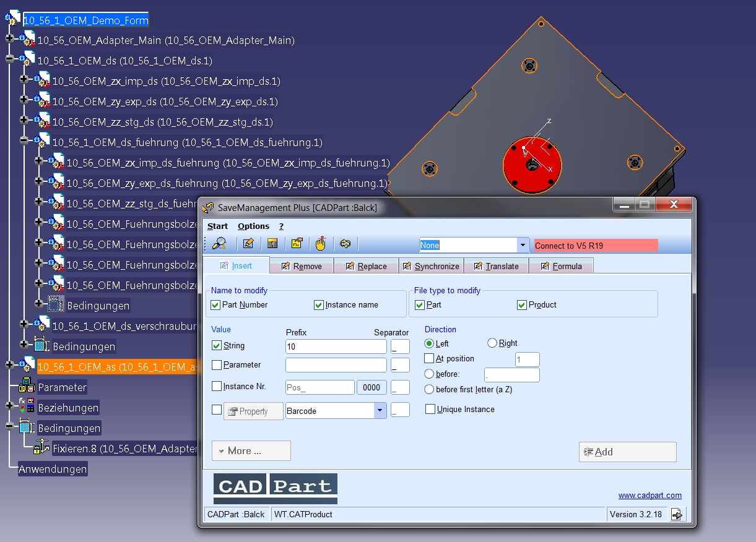Viewport: 756px width, 542px height.
Task: Click the hand pick toolbar icon
Action: tap(320, 244)
